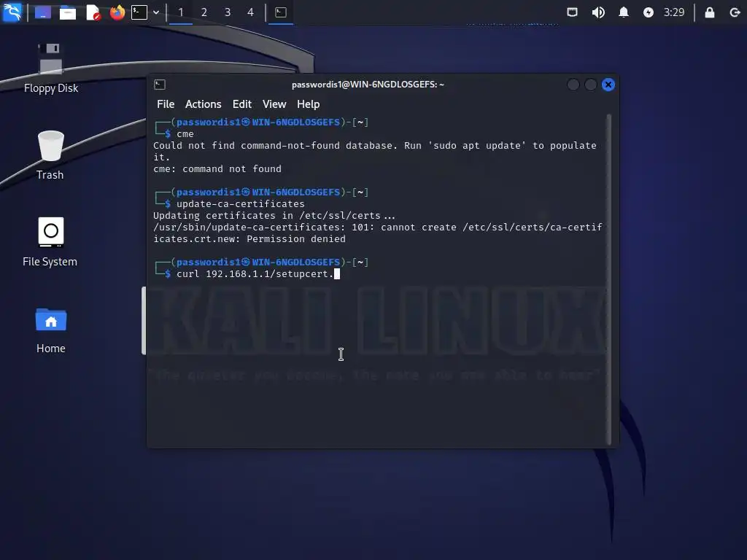Select the terminal window taskbar button
The width and height of the screenshot is (747, 560).
coord(281,12)
